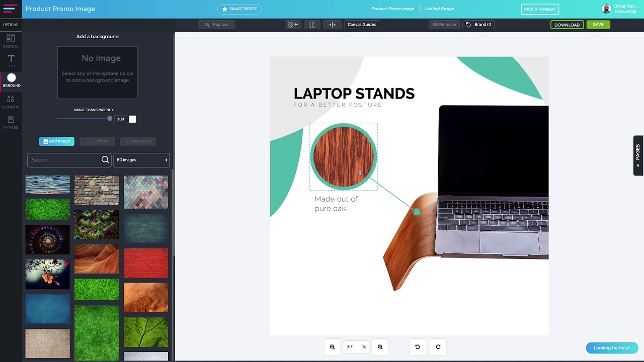Click the flip canvas icon in the toolbar
644x362 pixels.
[312, 24]
